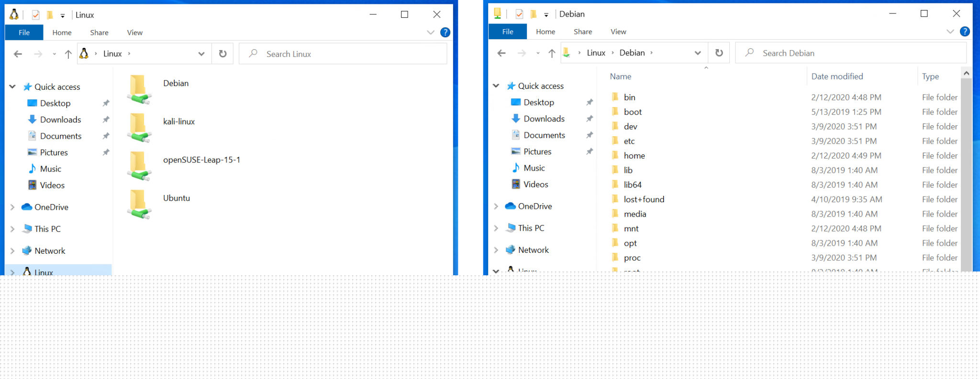Click Properties quick-access icon in Linux window

click(x=36, y=15)
